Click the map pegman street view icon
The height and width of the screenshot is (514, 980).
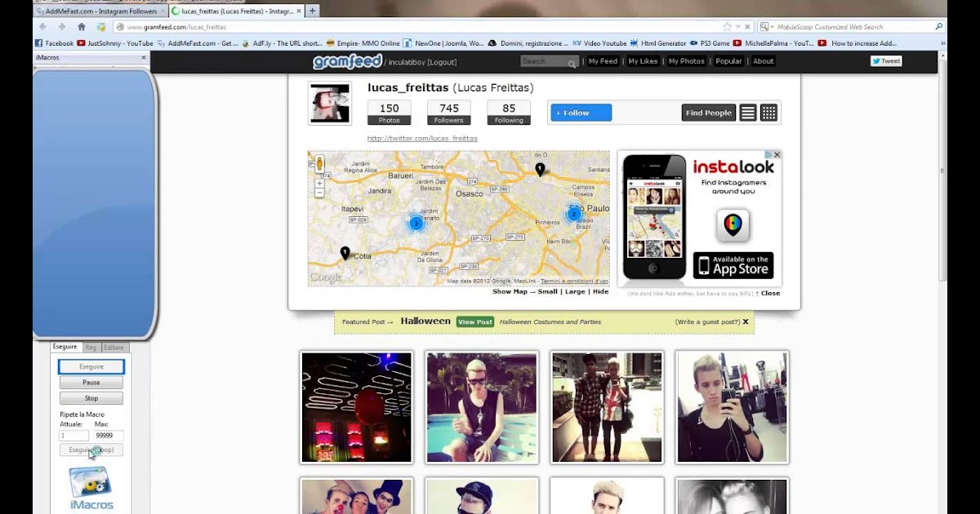(x=319, y=163)
